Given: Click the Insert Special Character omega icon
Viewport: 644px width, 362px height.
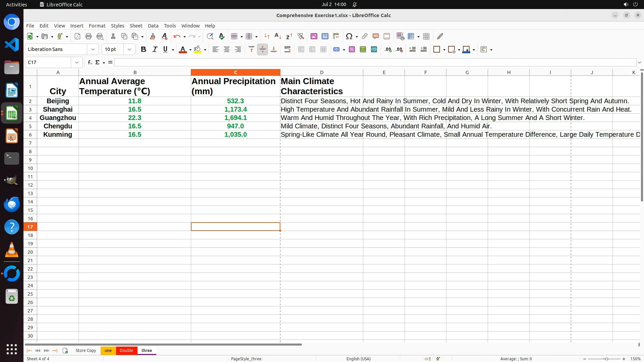Looking at the screenshot, I should pos(349,36).
